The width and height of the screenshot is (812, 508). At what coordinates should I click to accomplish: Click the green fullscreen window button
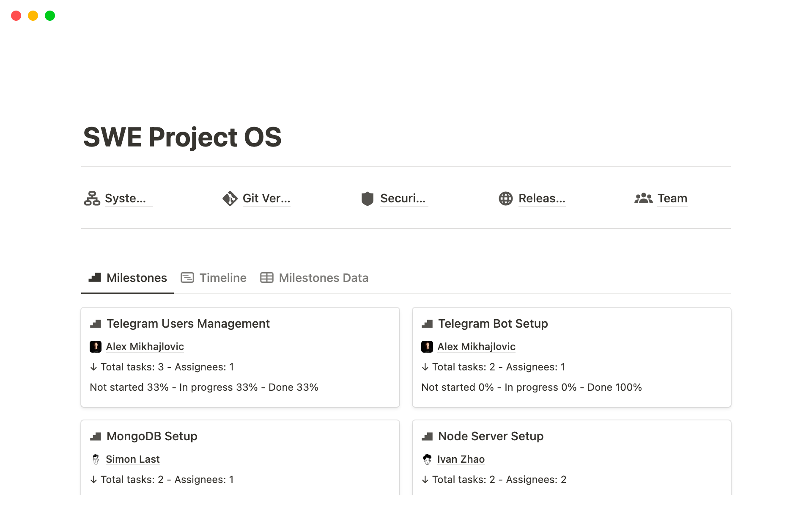pos(50,16)
